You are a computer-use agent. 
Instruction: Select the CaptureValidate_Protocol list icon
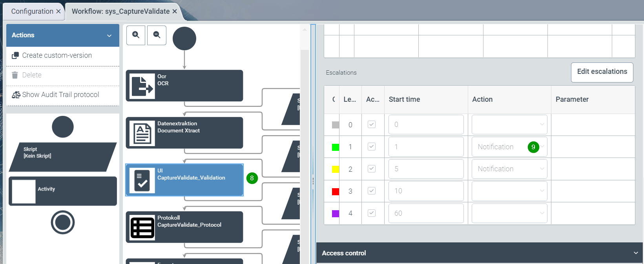coord(142,227)
